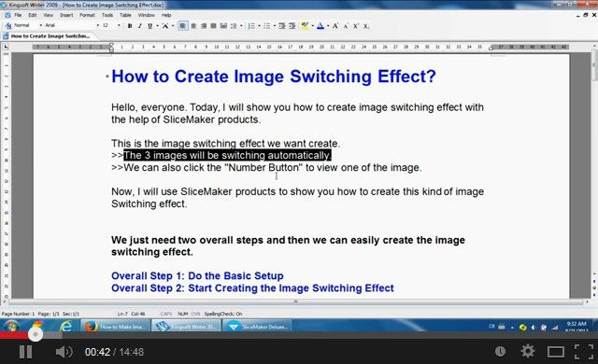Image resolution: width=598 pixels, height=364 pixels.
Task: Increase paragraph indent
Action: 292,26
